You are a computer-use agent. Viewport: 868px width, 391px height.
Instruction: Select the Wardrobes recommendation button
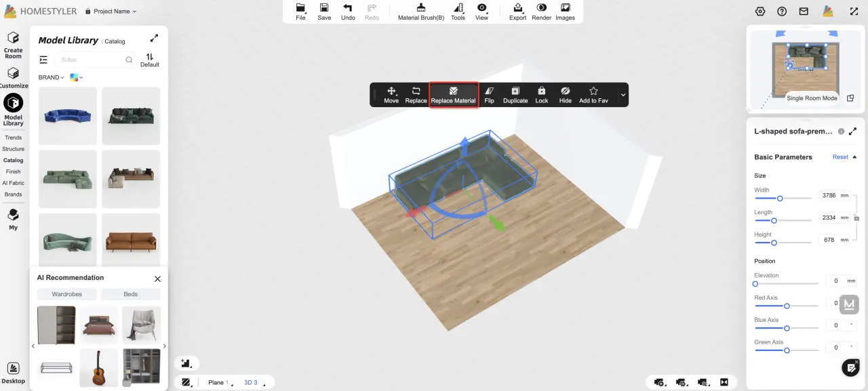(67, 294)
